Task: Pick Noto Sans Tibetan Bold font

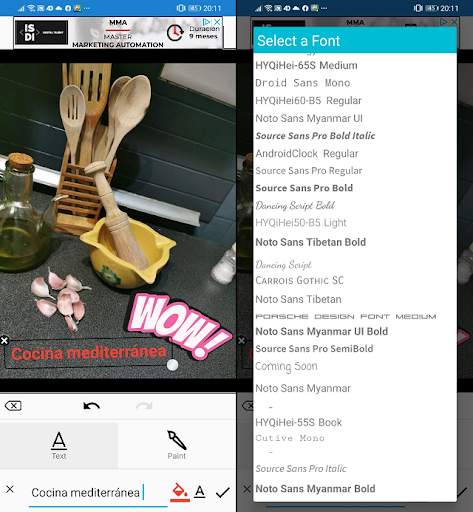Action: point(311,242)
